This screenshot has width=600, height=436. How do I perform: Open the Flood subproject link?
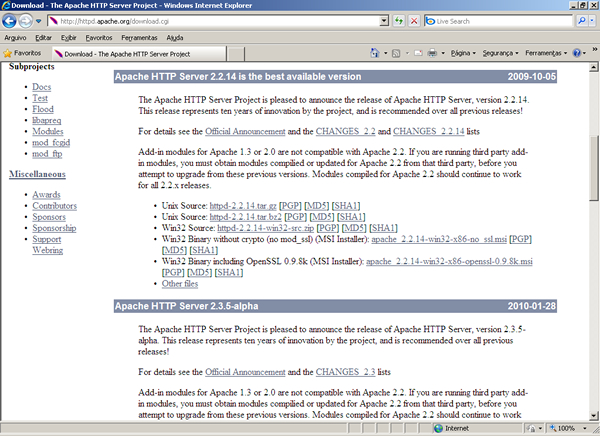[x=43, y=109]
